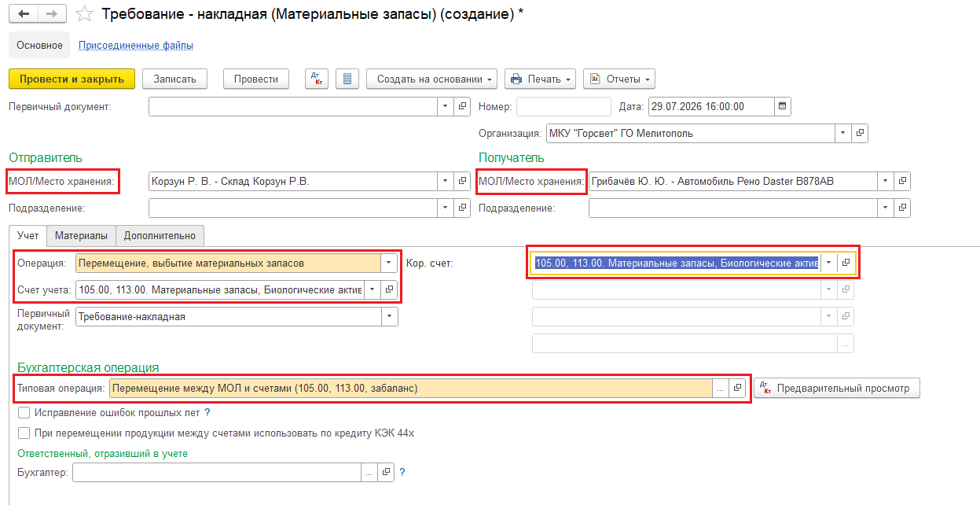Open the Счет учета record icon
Viewport: 980px width, 505px height.
(389, 289)
